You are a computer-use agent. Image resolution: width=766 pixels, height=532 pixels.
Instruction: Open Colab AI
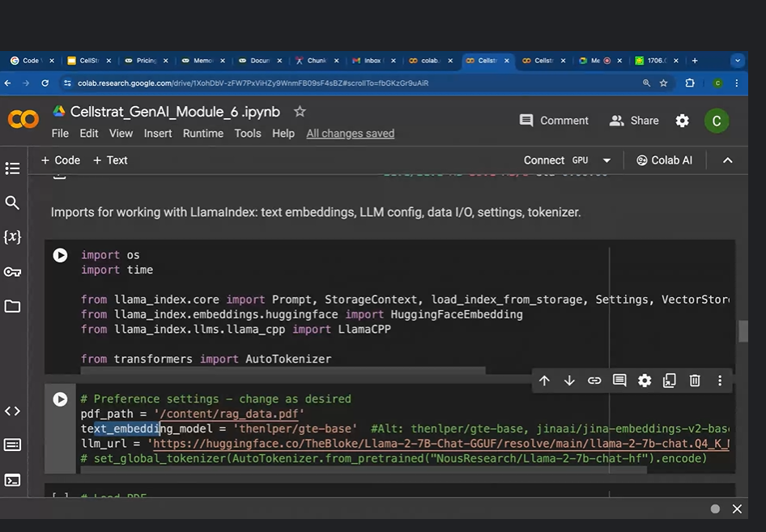tap(665, 160)
